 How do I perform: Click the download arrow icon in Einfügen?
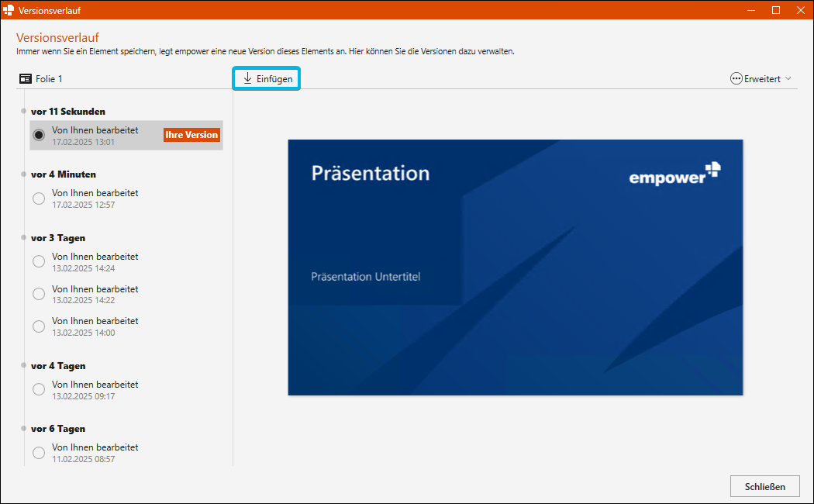pos(247,78)
